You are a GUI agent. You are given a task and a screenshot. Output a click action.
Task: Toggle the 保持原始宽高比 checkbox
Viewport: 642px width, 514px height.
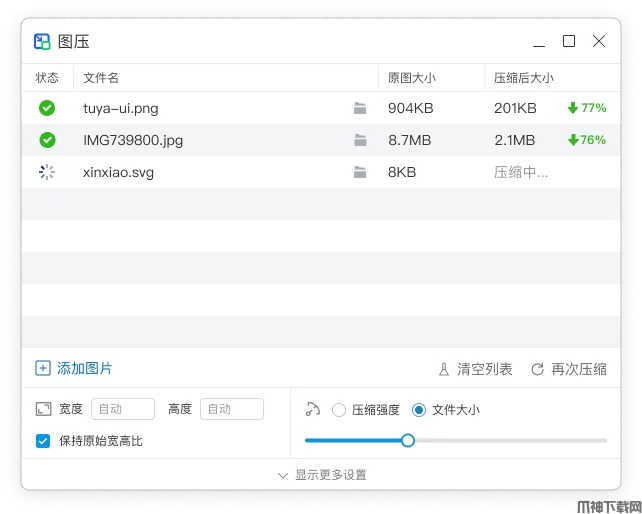[x=43, y=441]
